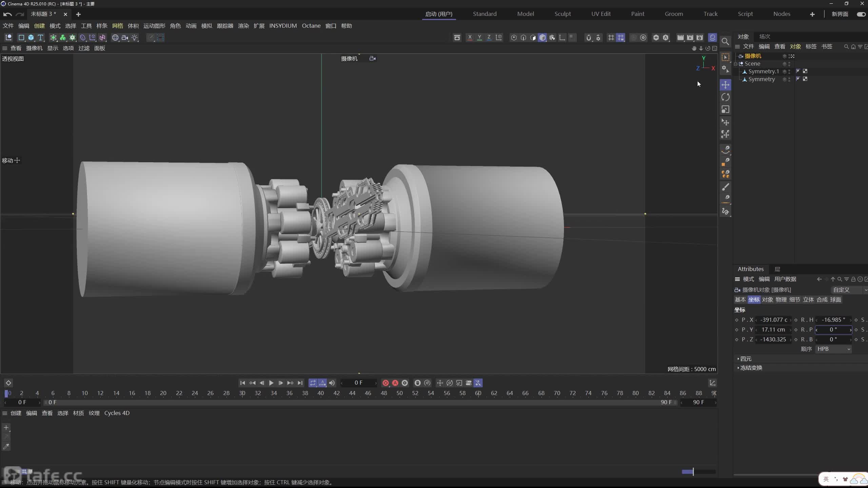
Task: Click the back arrow in Attributes panel
Action: (x=820, y=279)
